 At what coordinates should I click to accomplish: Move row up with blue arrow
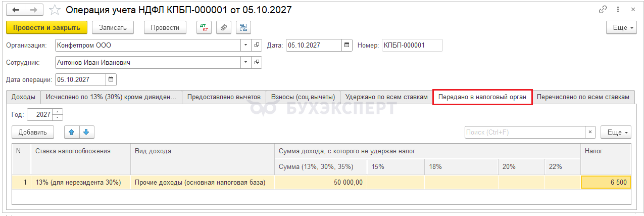pyautogui.click(x=72, y=132)
